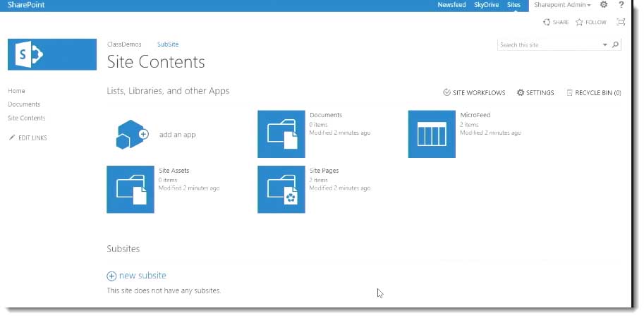Select Home in the left navigation

click(16, 91)
